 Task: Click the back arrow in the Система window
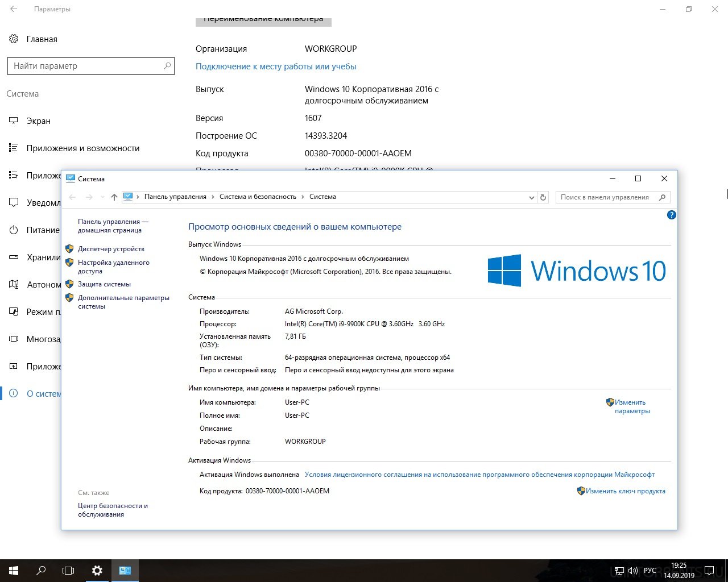(x=72, y=197)
